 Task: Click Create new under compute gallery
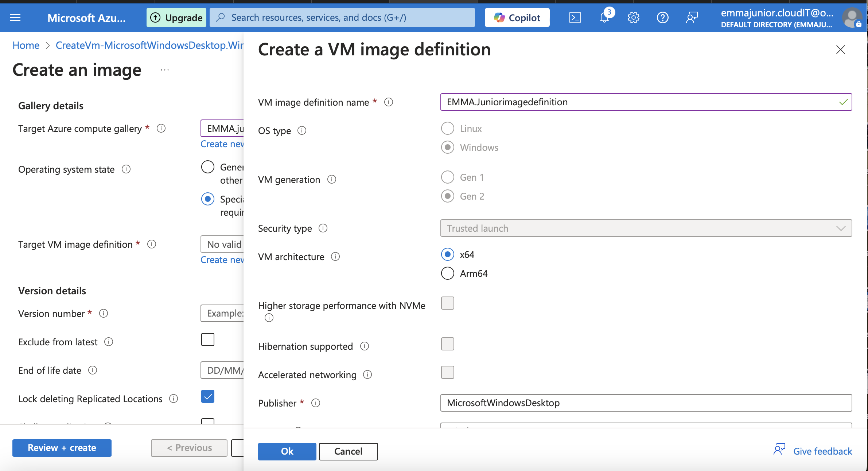(222, 144)
